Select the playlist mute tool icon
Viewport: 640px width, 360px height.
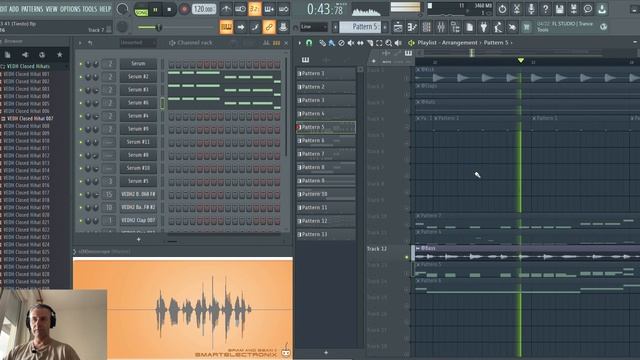[x=351, y=42]
